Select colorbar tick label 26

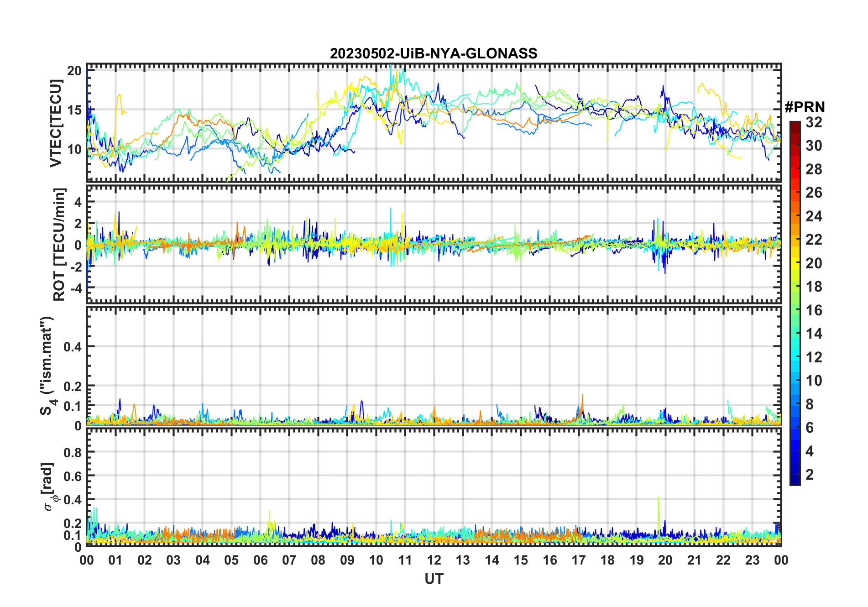(814, 193)
